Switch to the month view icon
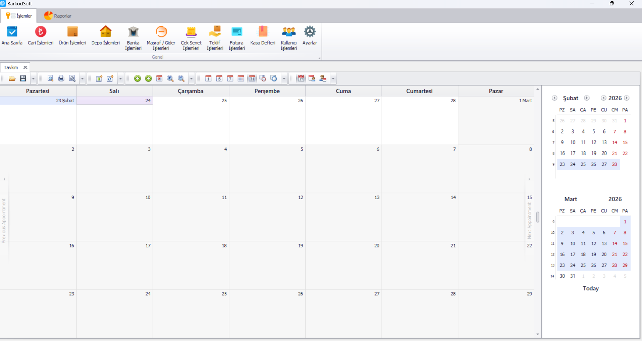The image size is (644, 341). (x=252, y=78)
